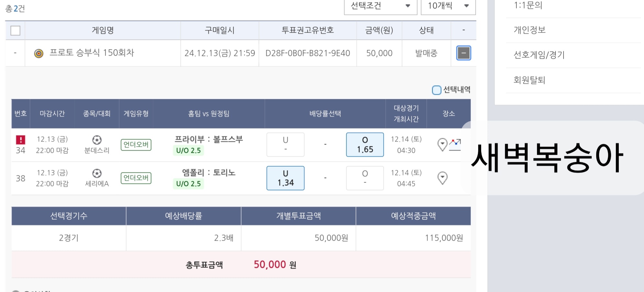Go to 선호게임/경기 menu item

point(539,55)
